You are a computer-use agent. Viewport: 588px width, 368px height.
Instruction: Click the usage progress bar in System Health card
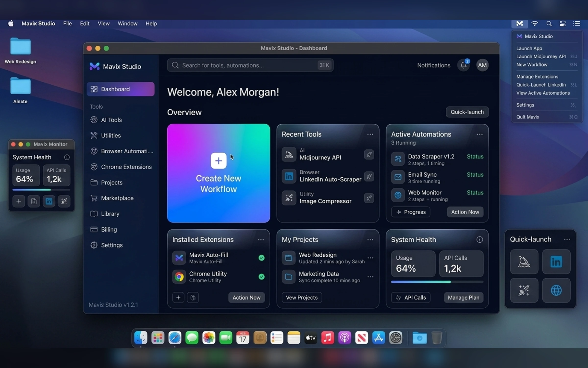[x=437, y=282]
